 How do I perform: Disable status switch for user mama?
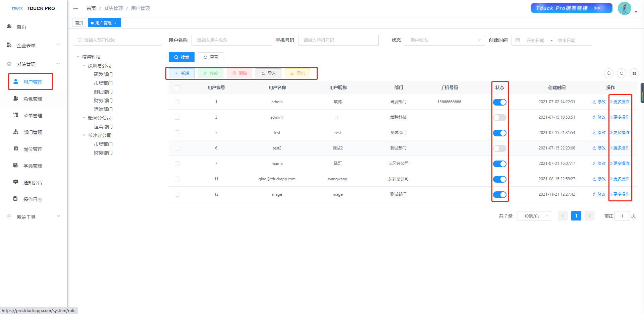click(499, 164)
